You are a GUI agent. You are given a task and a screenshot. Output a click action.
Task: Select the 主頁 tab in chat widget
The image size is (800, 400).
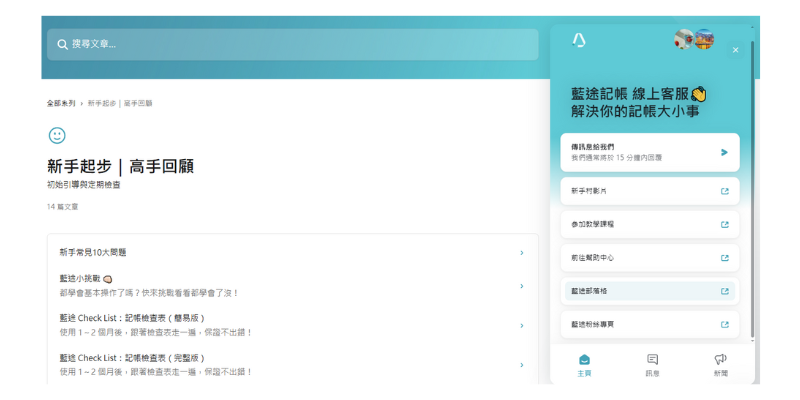click(x=584, y=364)
